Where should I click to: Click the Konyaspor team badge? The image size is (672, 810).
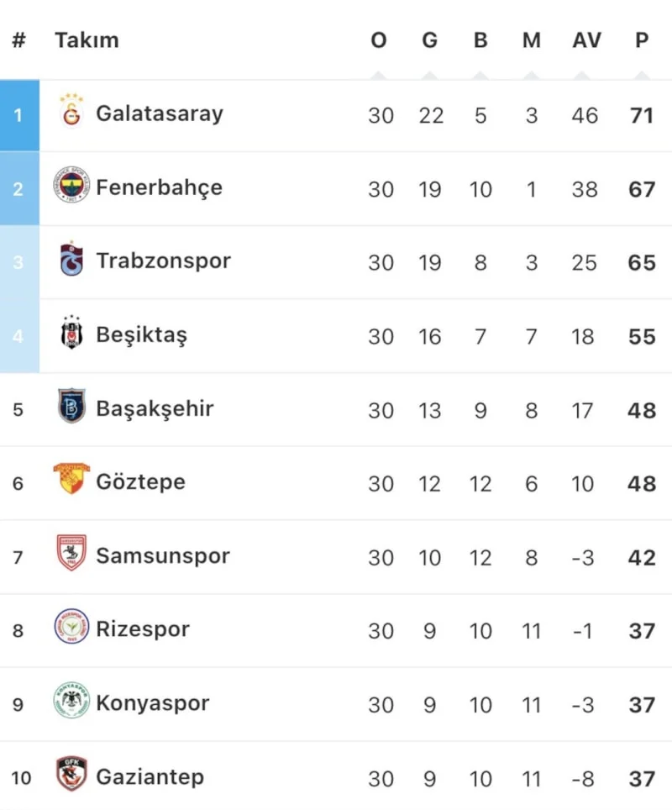(x=71, y=702)
